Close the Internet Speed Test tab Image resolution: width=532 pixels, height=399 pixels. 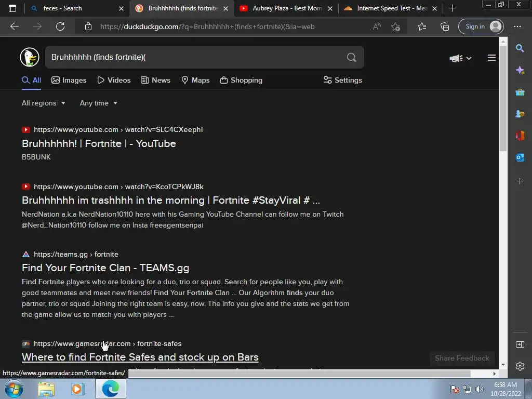pyautogui.click(x=435, y=8)
